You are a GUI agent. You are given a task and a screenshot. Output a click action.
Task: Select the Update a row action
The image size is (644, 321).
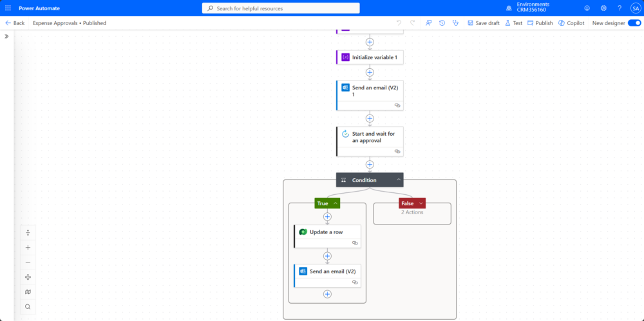click(328, 232)
